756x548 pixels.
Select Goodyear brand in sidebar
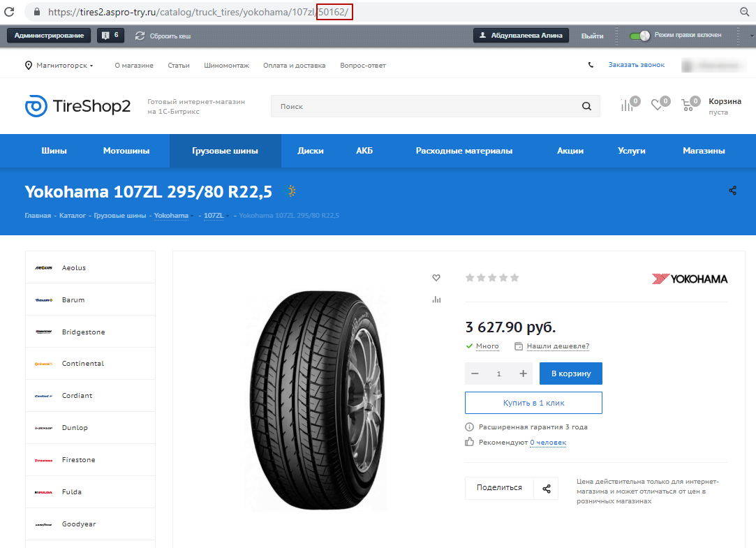point(90,524)
